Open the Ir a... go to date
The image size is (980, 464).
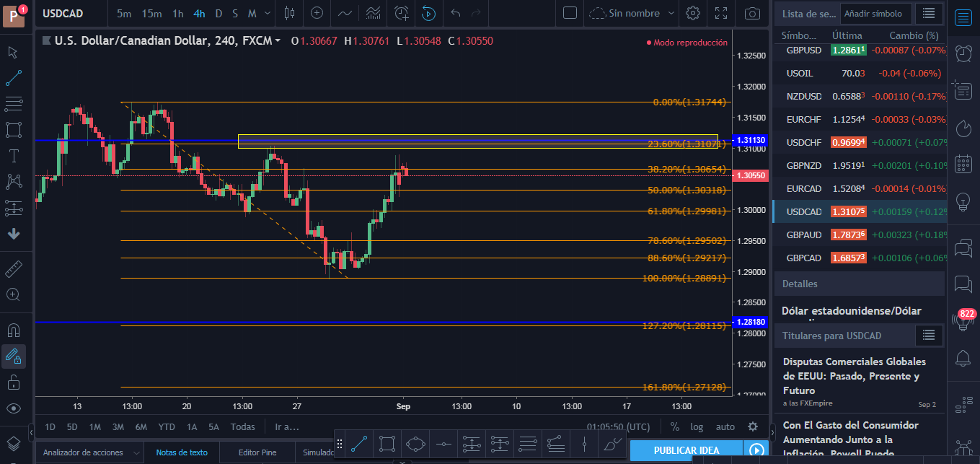286,426
